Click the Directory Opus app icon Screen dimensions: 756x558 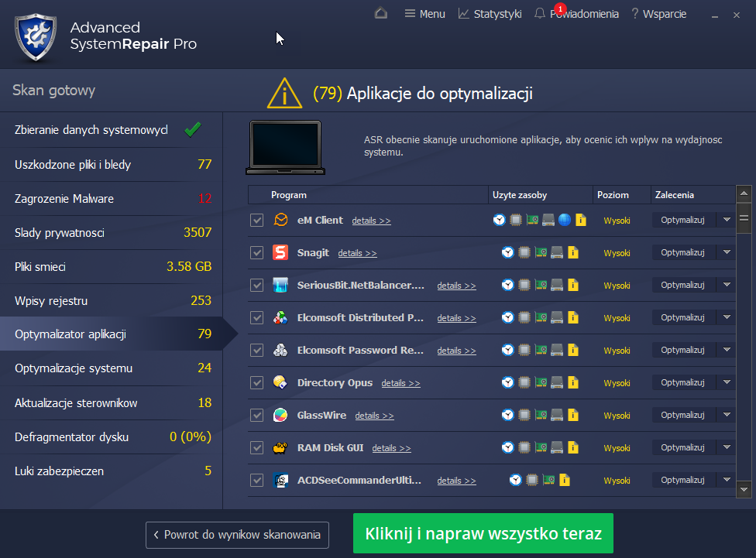(280, 382)
